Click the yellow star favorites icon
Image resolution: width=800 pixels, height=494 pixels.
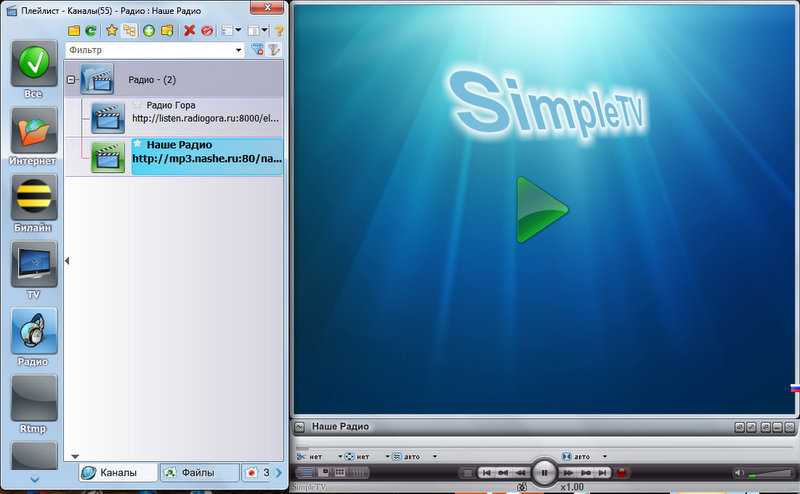pos(111,31)
